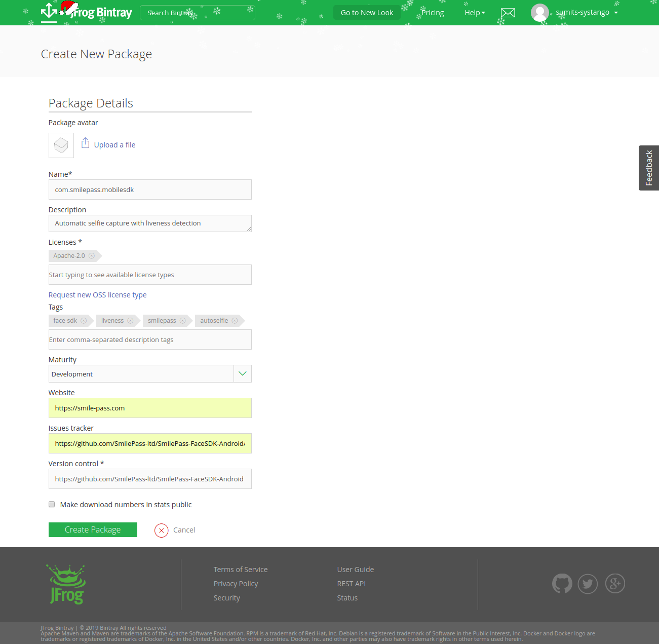Open Privacy Policy footer link
Image resolution: width=659 pixels, height=644 pixels.
(x=236, y=584)
